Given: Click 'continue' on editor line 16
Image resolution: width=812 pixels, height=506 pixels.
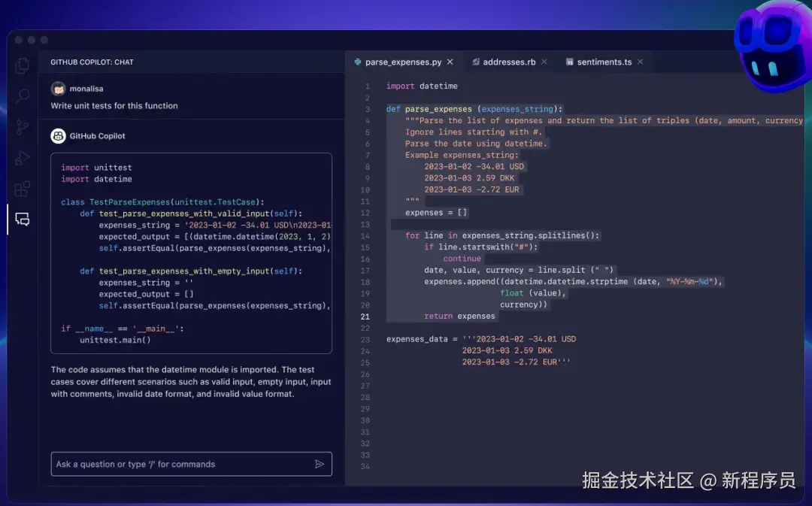Looking at the screenshot, I should click(x=462, y=259).
